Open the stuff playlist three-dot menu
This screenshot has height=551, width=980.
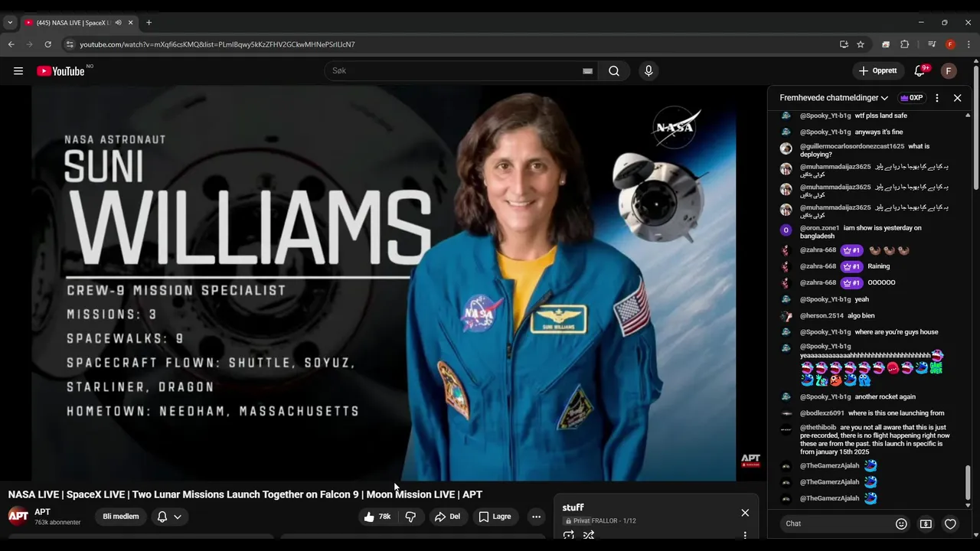pos(745,535)
